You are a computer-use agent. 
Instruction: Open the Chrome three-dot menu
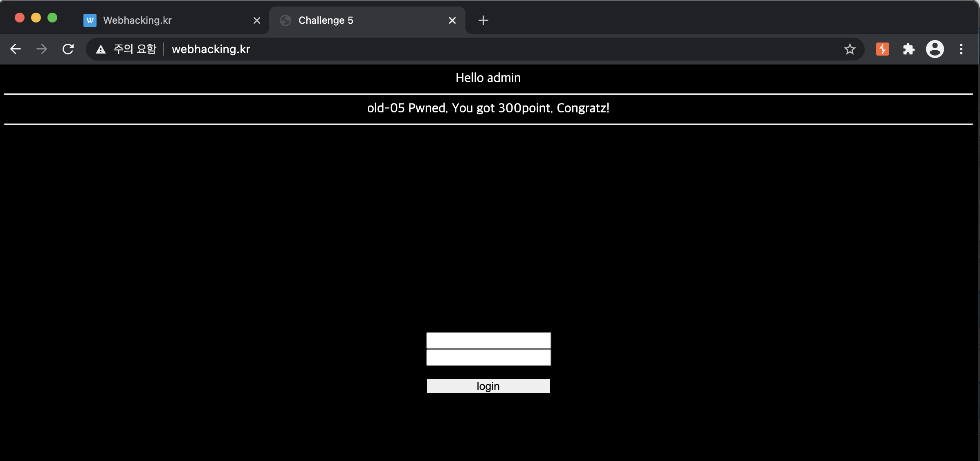(961, 49)
